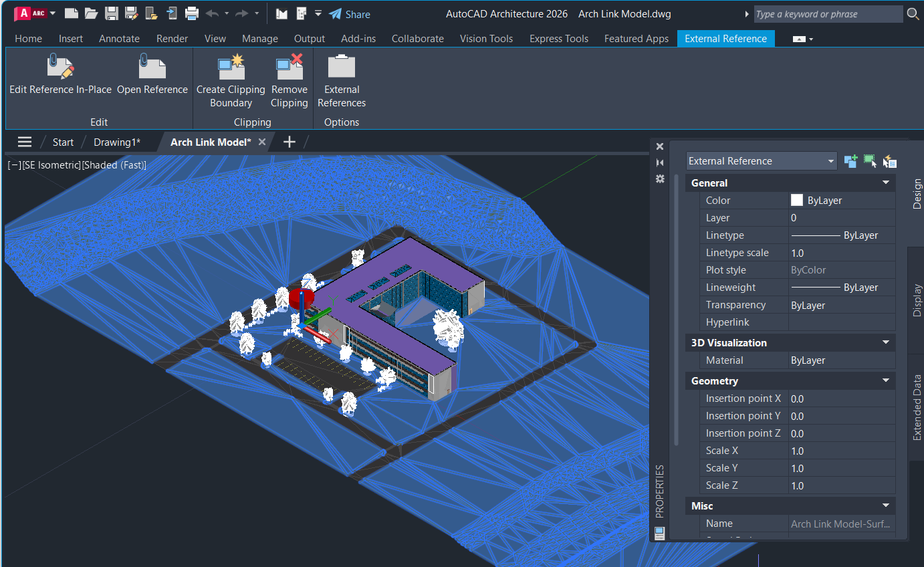The width and height of the screenshot is (924, 567).
Task: Click the Select Objects icon in Properties
Action: pyautogui.click(x=870, y=160)
